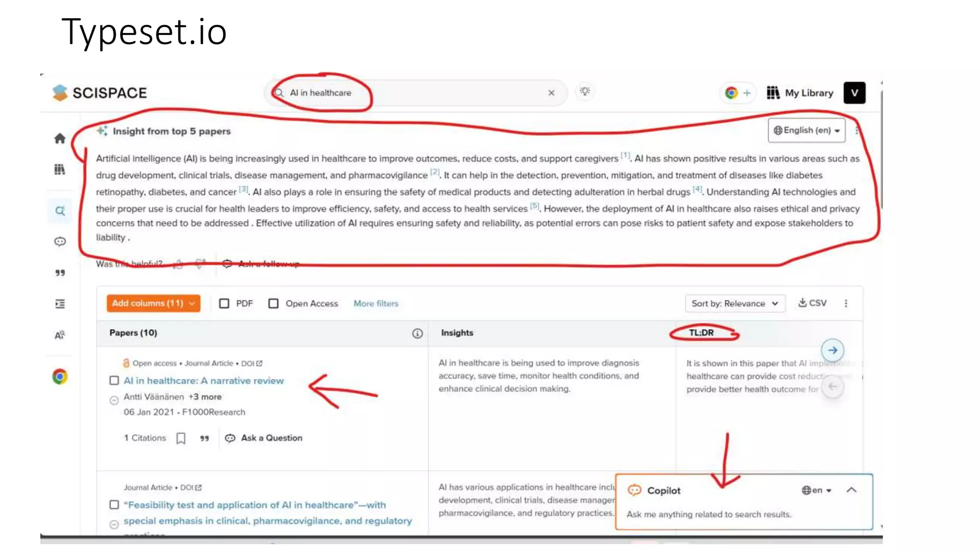Click the Papers (10) column header
Screen dimensions: 980x551
(x=133, y=333)
